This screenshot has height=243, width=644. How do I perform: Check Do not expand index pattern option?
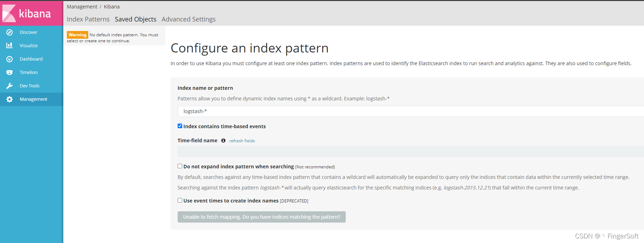(x=180, y=166)
